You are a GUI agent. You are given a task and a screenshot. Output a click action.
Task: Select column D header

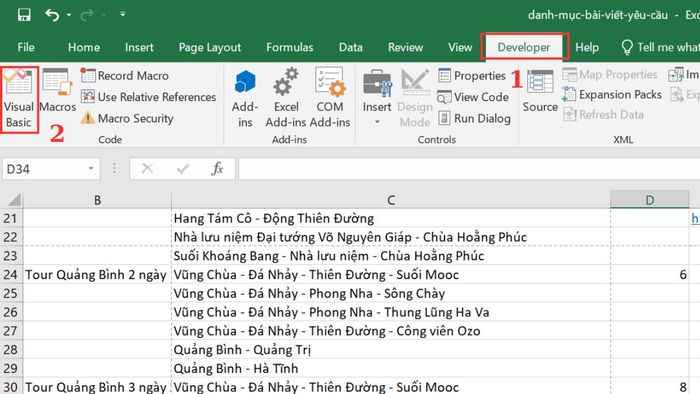650,200
